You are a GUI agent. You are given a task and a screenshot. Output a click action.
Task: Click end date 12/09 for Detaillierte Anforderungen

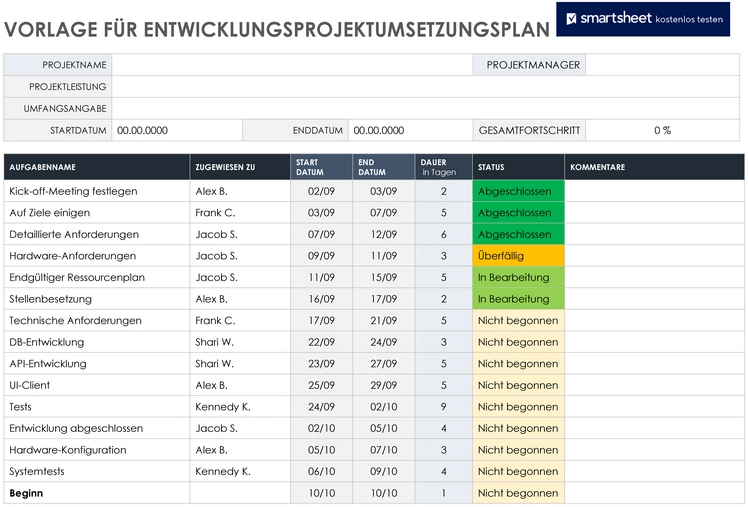pos(384,234)
